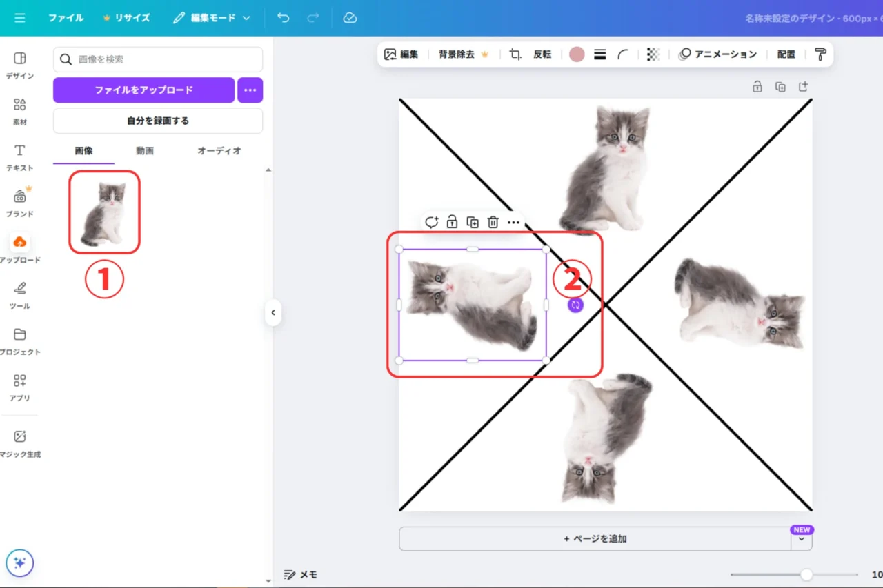Click the 画像を検索 search field

[x=166, y=59]
